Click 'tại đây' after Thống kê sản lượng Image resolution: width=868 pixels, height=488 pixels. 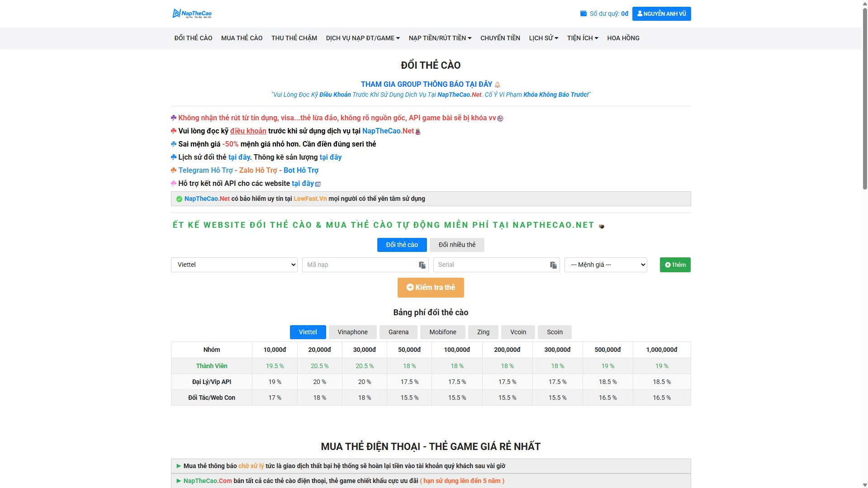click(x=330, y=157)
